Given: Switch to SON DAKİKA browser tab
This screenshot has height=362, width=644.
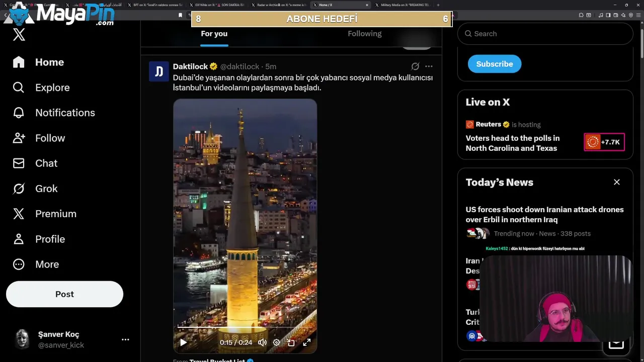Looking at the screenshot, I should coord(216,5).
